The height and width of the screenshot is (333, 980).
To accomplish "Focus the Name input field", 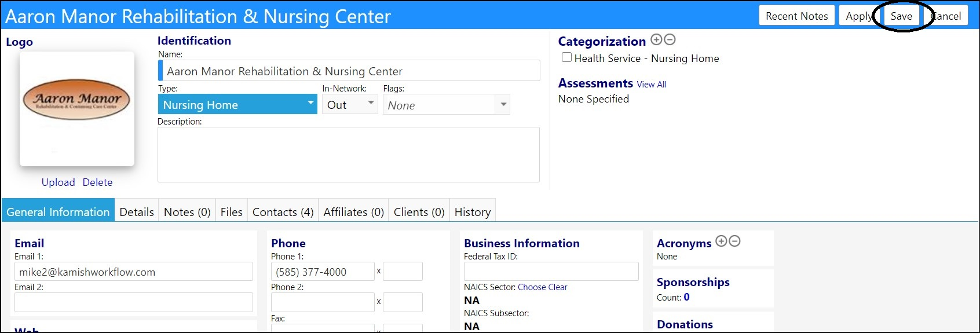I will (x=349, y=71).
